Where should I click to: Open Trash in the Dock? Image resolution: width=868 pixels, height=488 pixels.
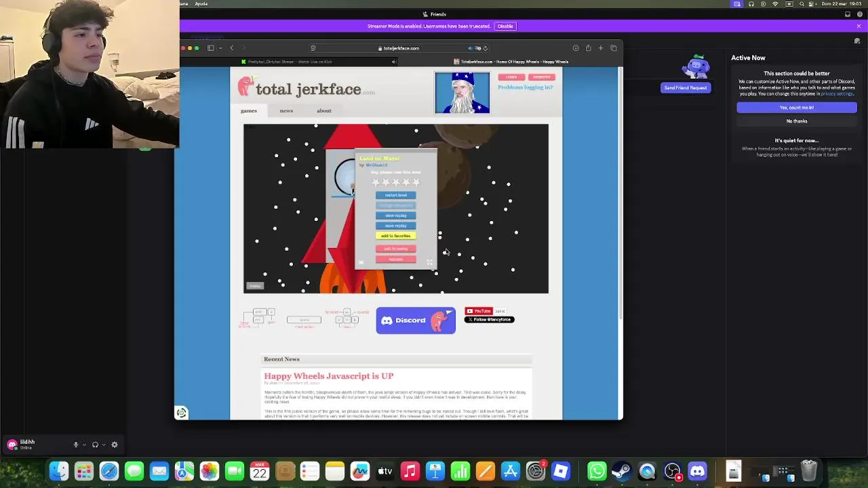808,471
